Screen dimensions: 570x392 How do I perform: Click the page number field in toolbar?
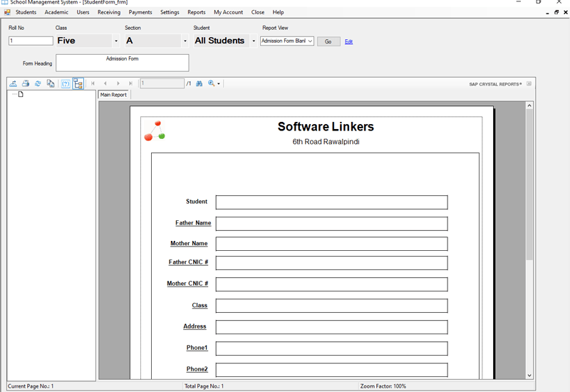click(x=162, y=83)
